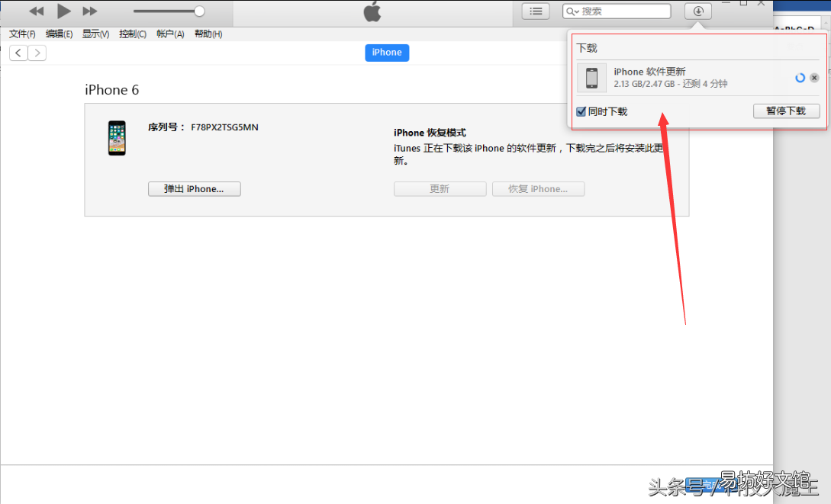Click the iPhone 恢复模式 heading

[x=430, y=133]
